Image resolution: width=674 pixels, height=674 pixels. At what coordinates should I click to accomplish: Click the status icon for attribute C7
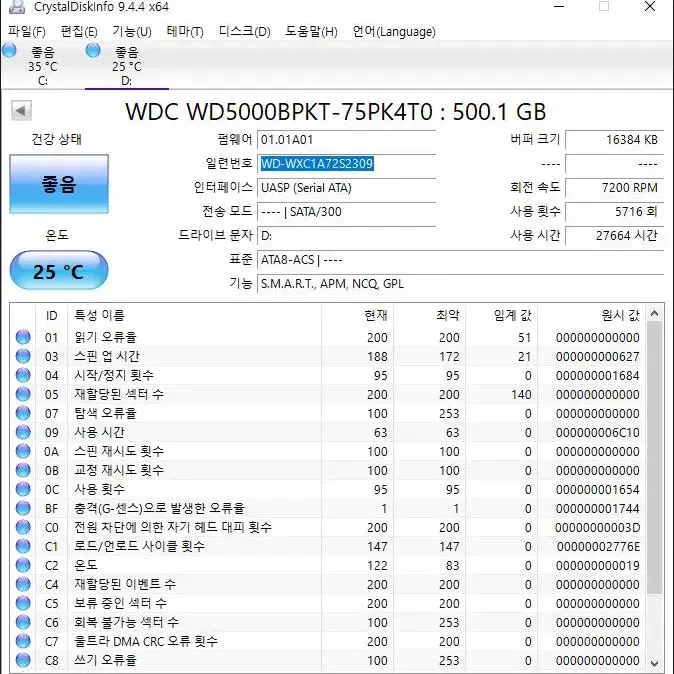[x=23, y=641]
